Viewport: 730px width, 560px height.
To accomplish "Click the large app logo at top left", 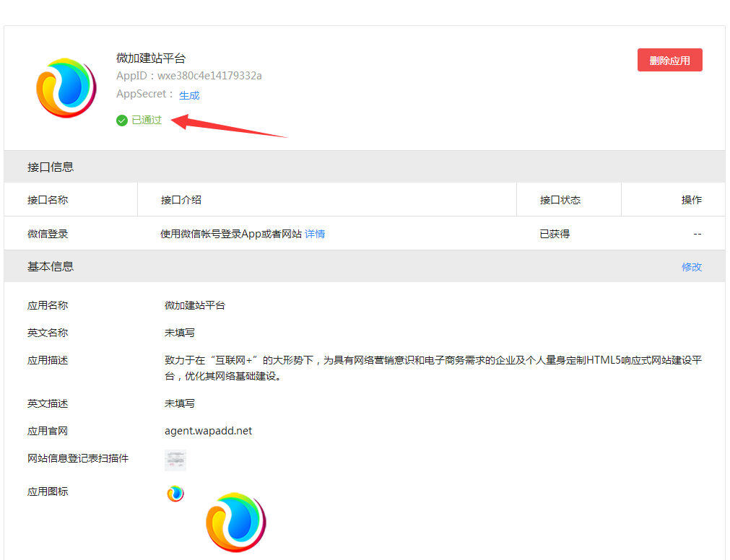I will pyautogui.click(x=66, y=88).
